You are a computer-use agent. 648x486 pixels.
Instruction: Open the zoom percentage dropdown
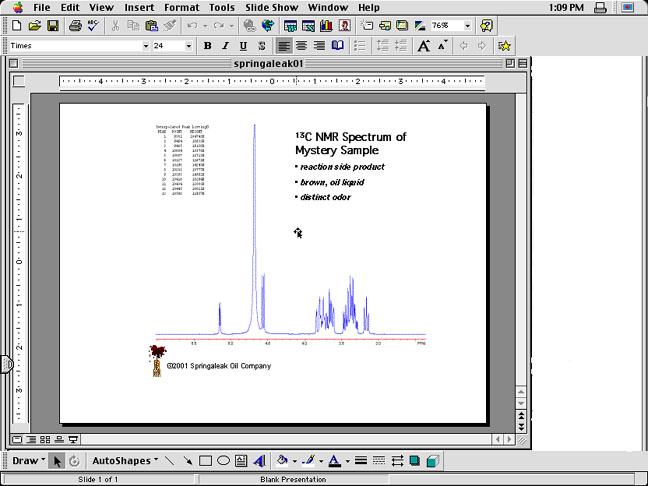[x=467, y=25]
